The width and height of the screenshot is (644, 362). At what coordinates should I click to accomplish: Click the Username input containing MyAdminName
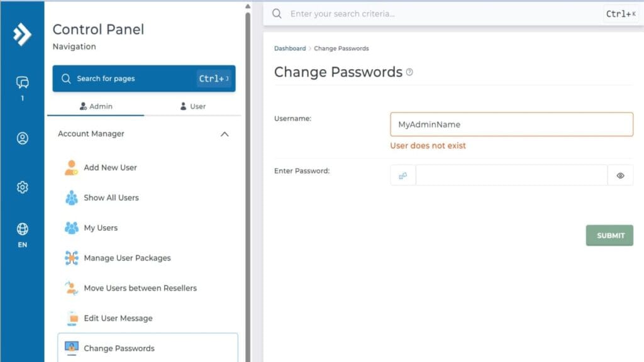pos(511,124)
